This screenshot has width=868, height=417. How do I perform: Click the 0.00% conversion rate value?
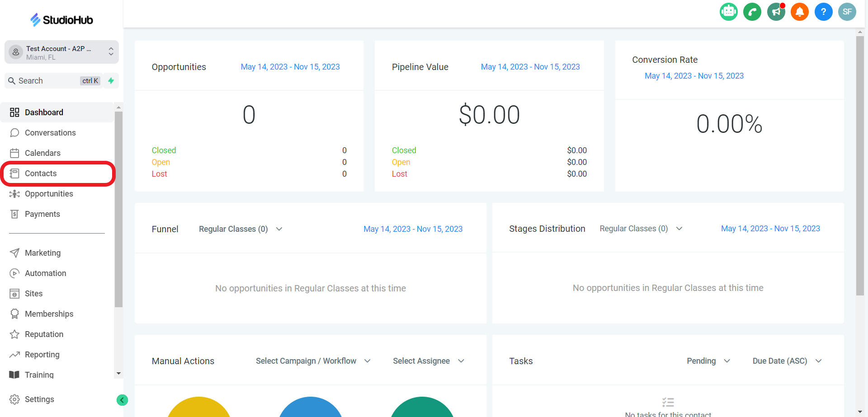[x=729, y=124]
